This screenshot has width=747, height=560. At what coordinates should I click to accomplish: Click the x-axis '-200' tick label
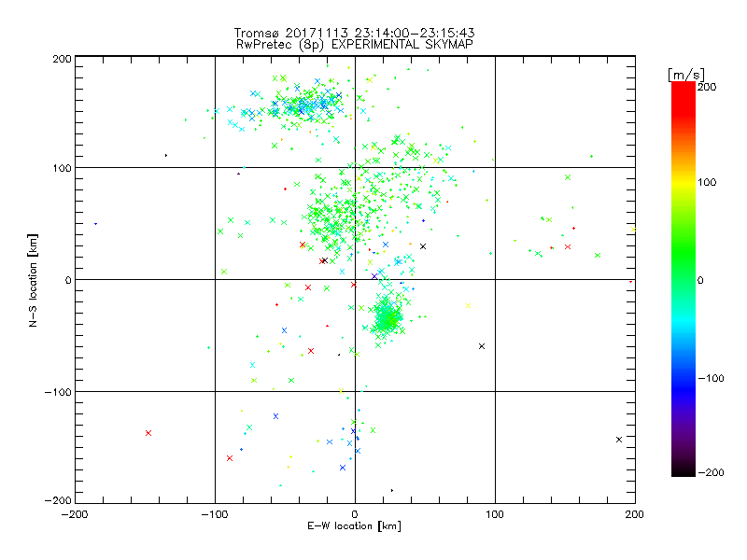pos(75,514)
